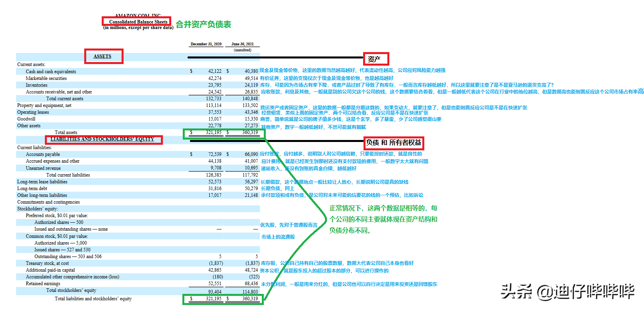This screenshot has height=309, width=644.
Task: Click Additional paid-in capital label
Action: (x=50, y=270)
